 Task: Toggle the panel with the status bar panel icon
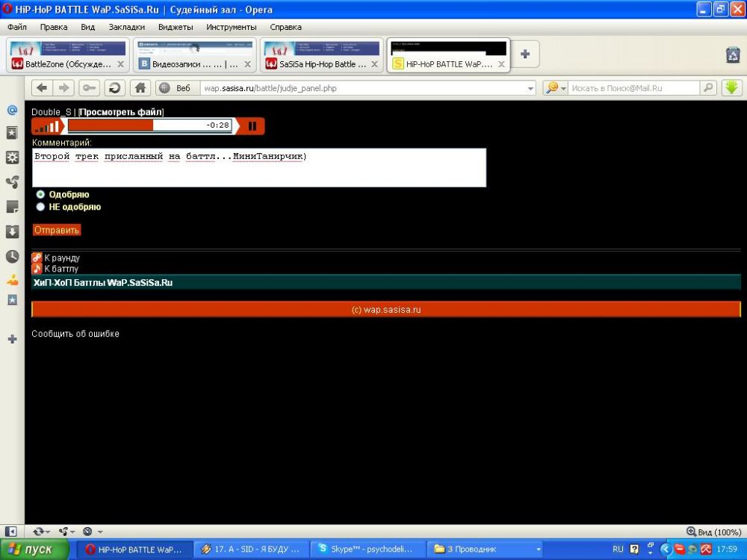tap(10, 532)
